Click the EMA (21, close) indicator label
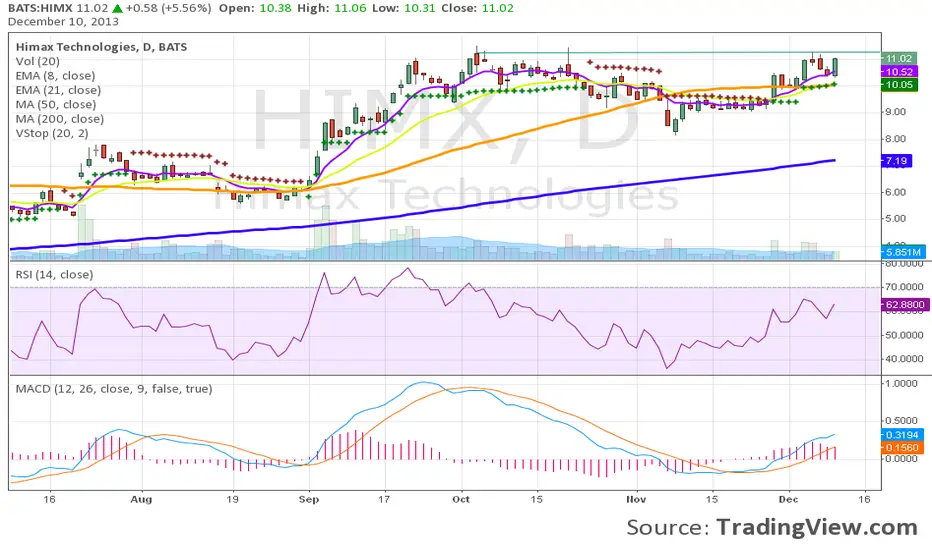The height and width of the screenshot is (550, 932). [x=58, y=90]
